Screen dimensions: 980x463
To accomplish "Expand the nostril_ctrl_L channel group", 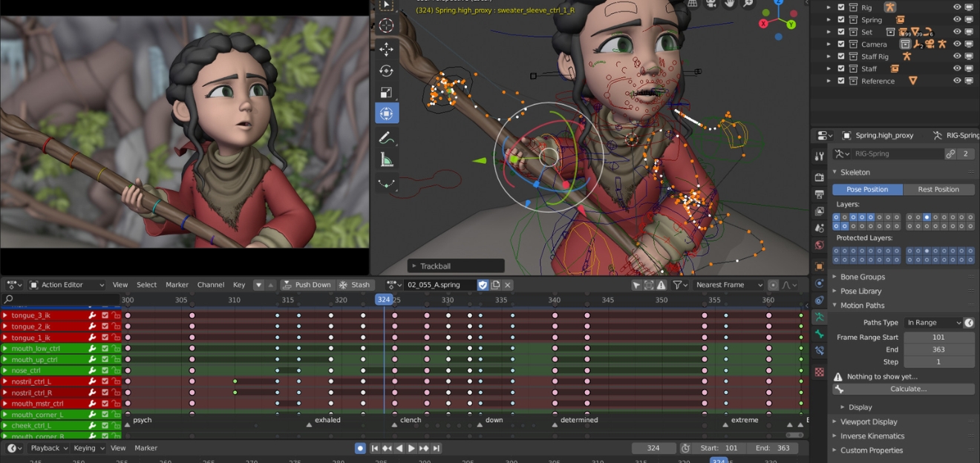I will tap(5, 381).
